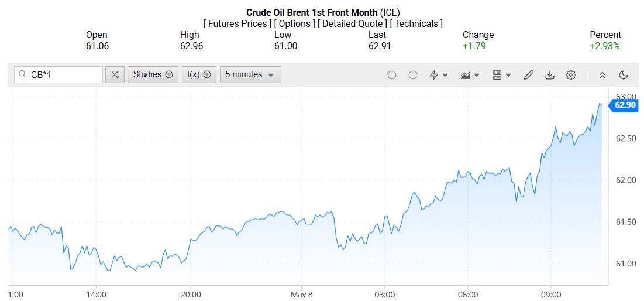Expand the chart layout template dropdown
This screenshot has height=301, width=644.
pos(501,75)
